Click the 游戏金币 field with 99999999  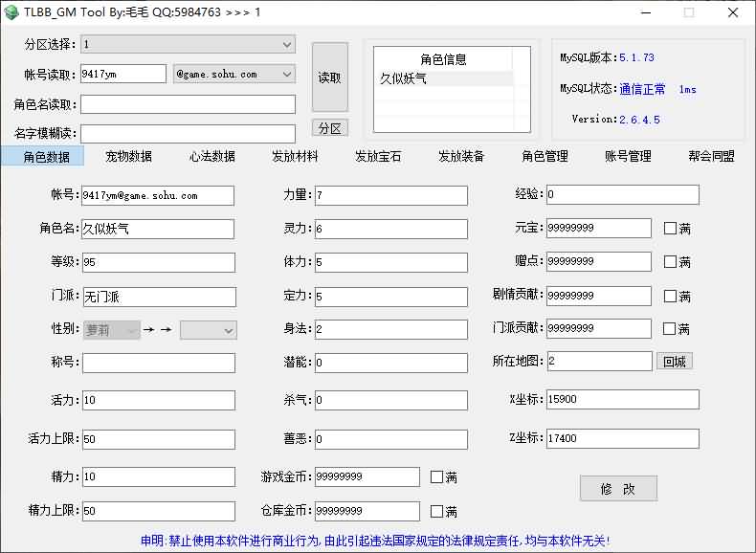coord(367,476)
